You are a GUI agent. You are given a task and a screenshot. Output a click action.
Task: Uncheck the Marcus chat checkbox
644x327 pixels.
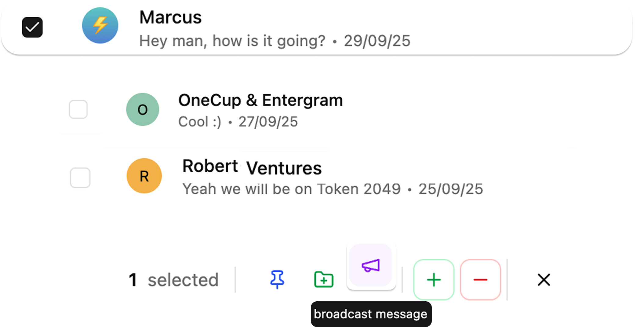tap(32, 28)
